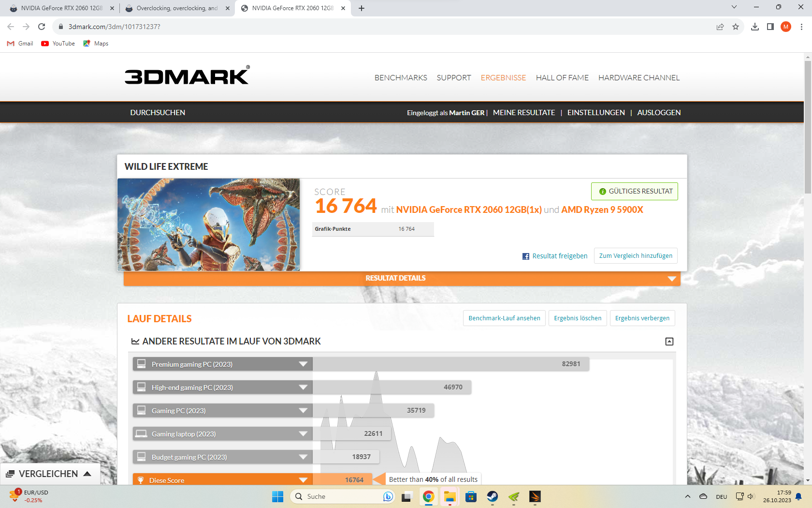This screenshot has height=508, width=812.
Task: Open Microsoft Store from taskbar
Action: click(x=471, y=496)
